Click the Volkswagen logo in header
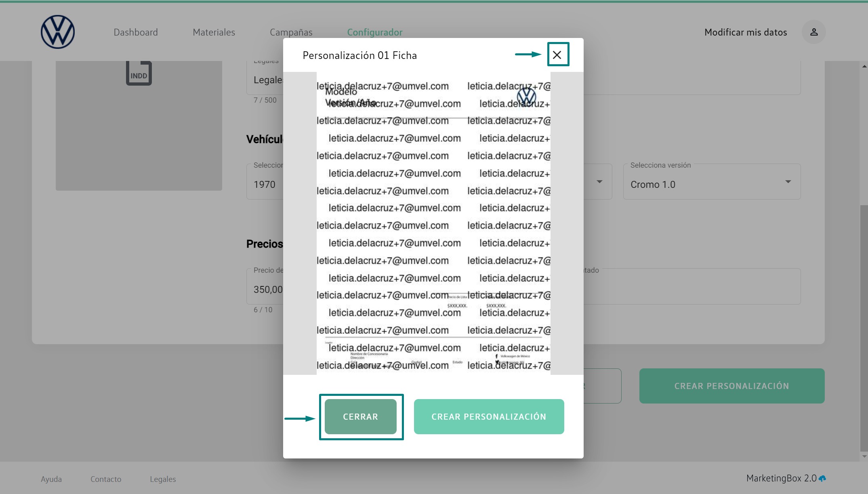The height and width of the screenshot is (494, 868). click(x=58, y=32)
